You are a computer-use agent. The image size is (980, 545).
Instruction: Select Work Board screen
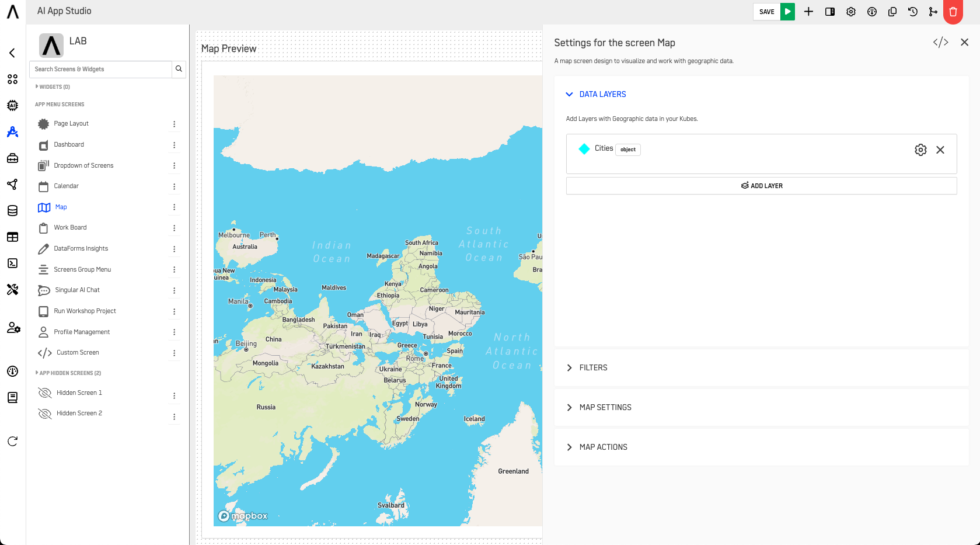[70, 228]
